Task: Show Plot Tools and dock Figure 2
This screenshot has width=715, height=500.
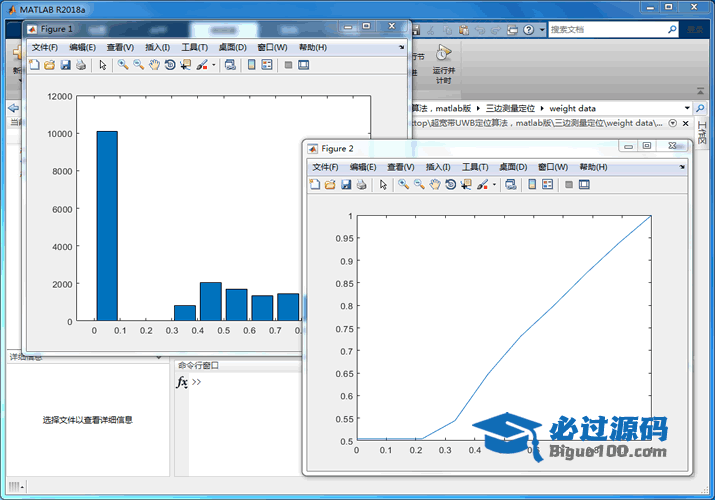Action: click(584, 185)
